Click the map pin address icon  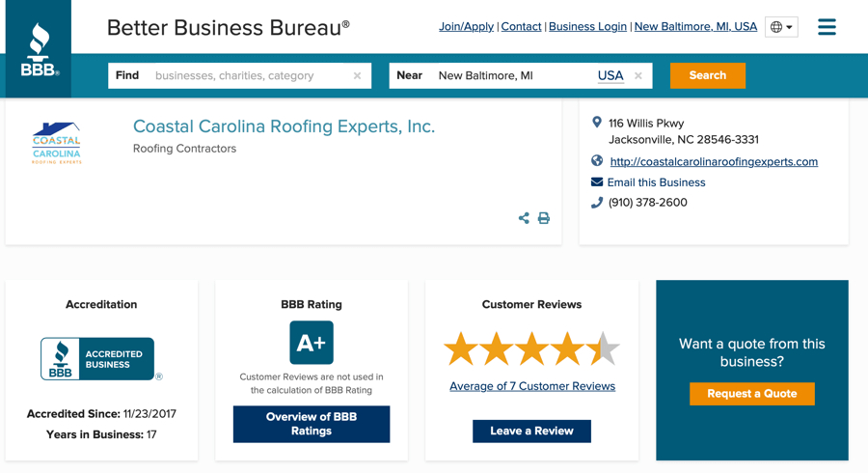tap(597, 122)
